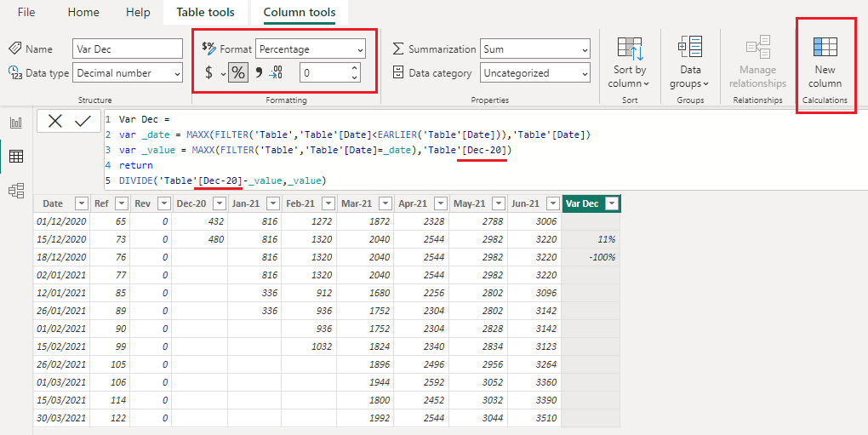The height and width of the screenshot is (435, 868).
Task: Click the date cell 30/03/2021
Action: pos(61,418)
